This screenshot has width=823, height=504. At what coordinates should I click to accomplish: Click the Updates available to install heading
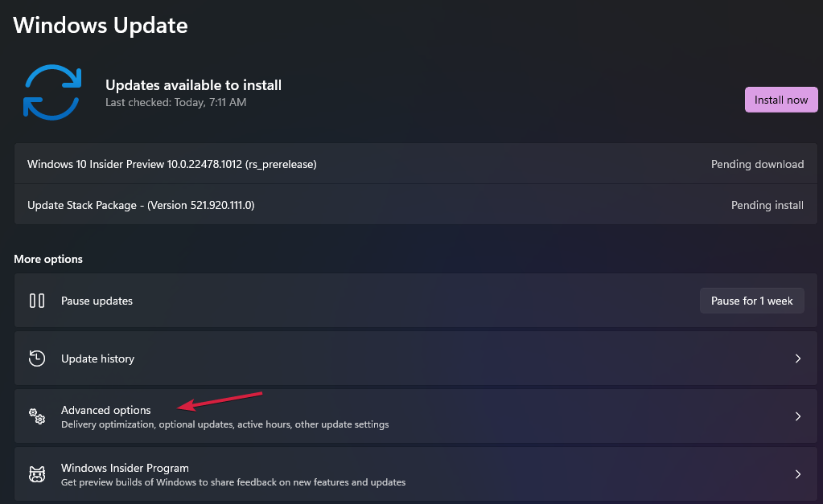[193, 85]
